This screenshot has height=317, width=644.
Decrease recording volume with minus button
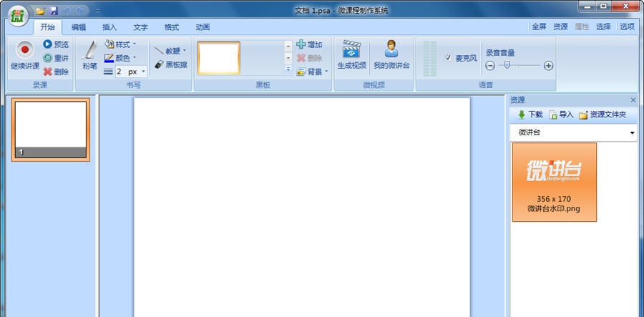click(x=490, y=65)
